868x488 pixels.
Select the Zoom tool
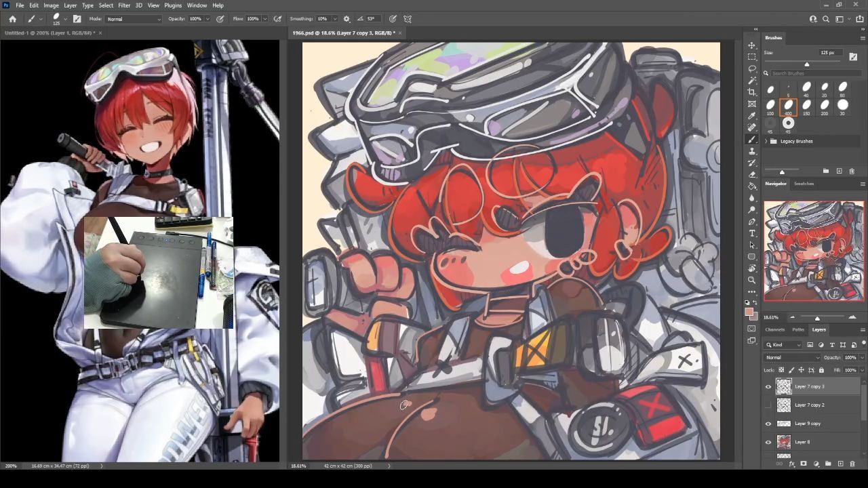point(751,280)
